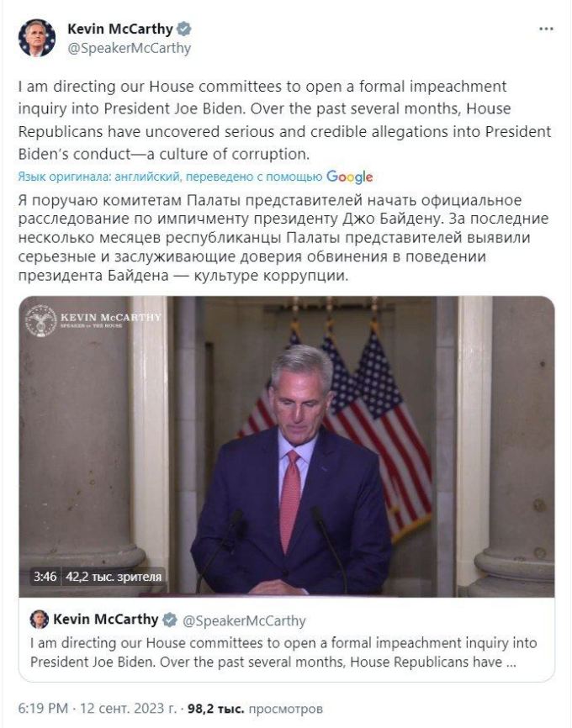Click the verified badge beside the top name

tap(184, 29)
